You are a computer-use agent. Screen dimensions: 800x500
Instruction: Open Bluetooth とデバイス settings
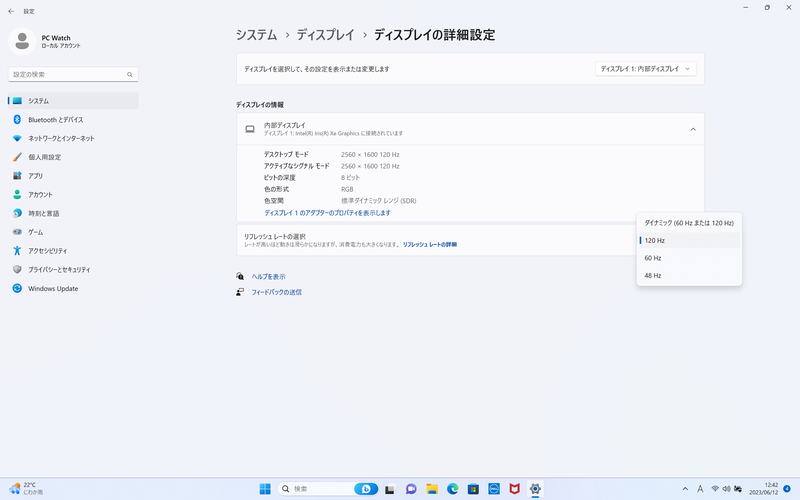tap(73, 119)
